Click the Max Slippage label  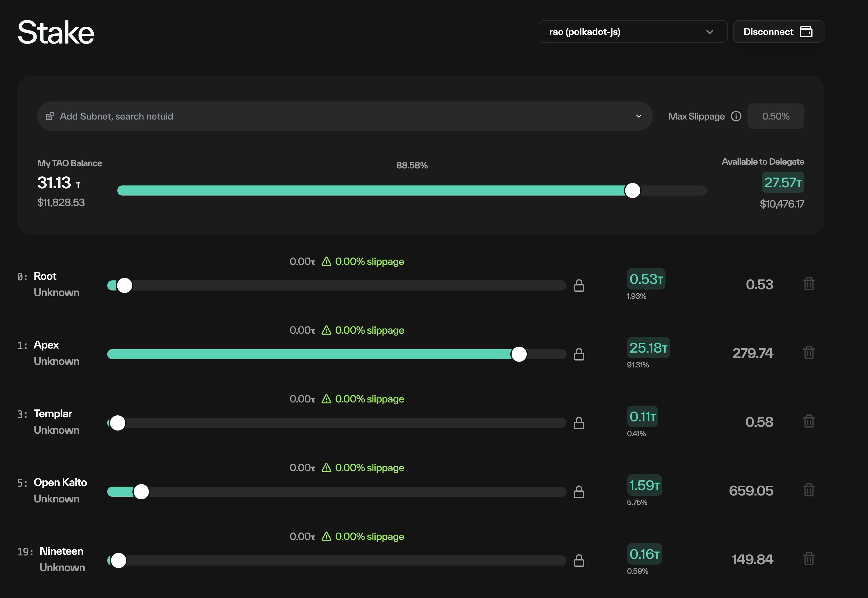[x=696, y=116]
